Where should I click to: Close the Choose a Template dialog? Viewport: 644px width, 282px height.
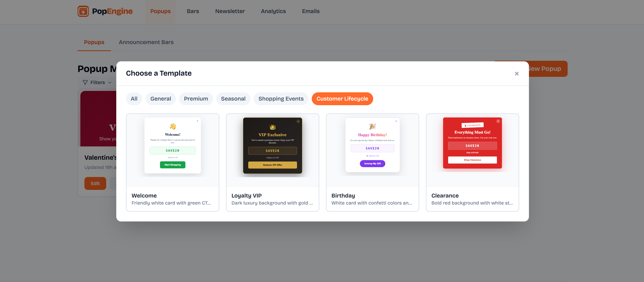(516, 74)
